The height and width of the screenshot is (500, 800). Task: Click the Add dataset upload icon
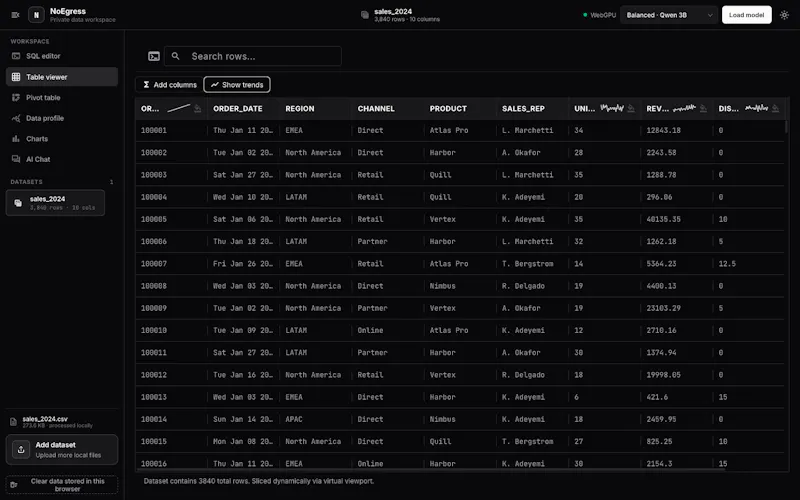(21, 449)
